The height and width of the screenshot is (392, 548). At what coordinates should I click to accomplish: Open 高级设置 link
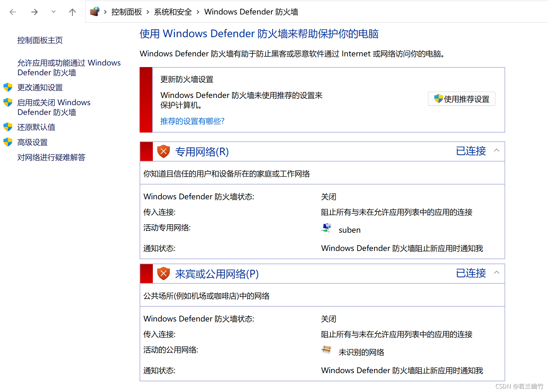click(x=32, y=142)
